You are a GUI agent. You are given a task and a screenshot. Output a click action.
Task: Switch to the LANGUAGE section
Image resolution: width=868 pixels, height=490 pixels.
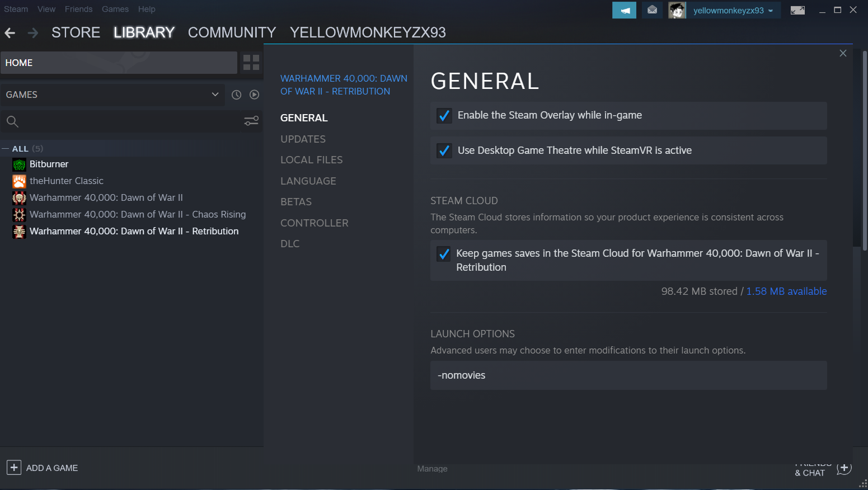point(308,181)
